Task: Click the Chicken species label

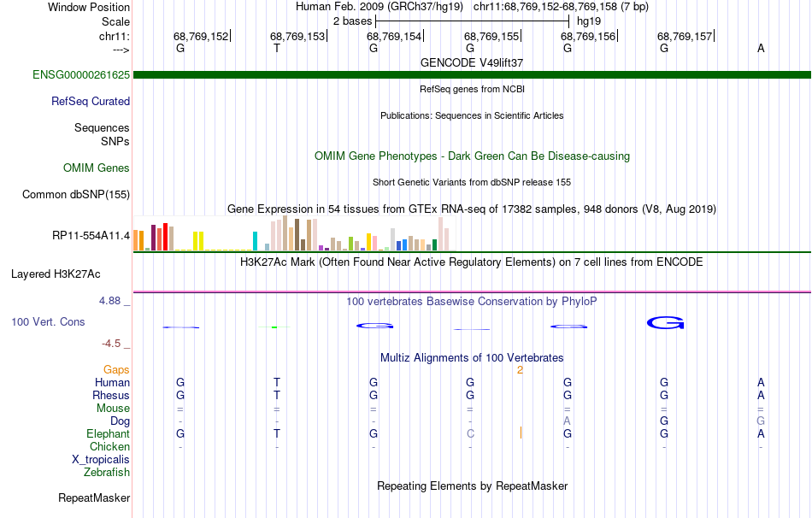Action: click(x=109, y=446)
